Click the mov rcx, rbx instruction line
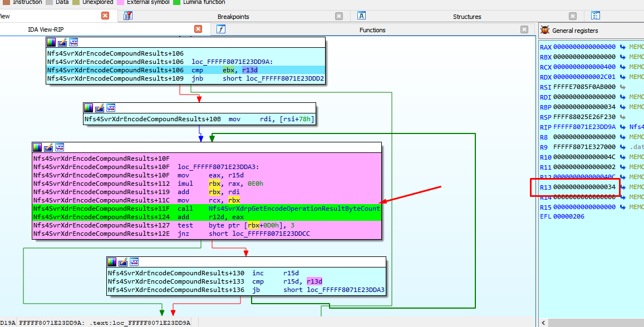 [207, 200]
